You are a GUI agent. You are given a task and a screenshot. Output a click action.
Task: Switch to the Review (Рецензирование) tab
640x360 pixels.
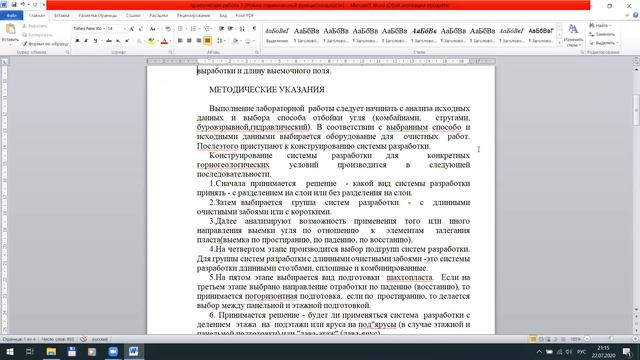point(193,16)
